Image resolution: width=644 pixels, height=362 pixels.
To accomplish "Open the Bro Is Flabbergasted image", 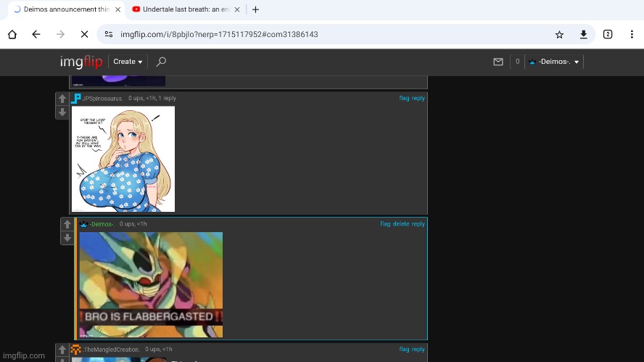I will pos(151,284).
